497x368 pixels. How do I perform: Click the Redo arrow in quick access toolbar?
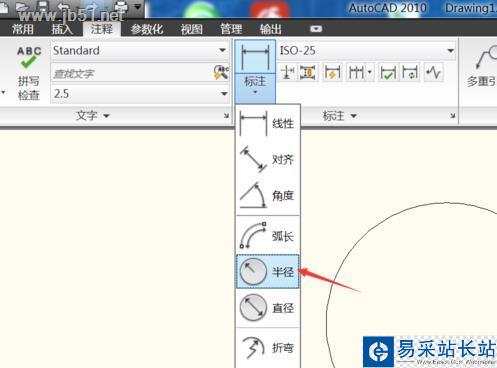[92, 7]
